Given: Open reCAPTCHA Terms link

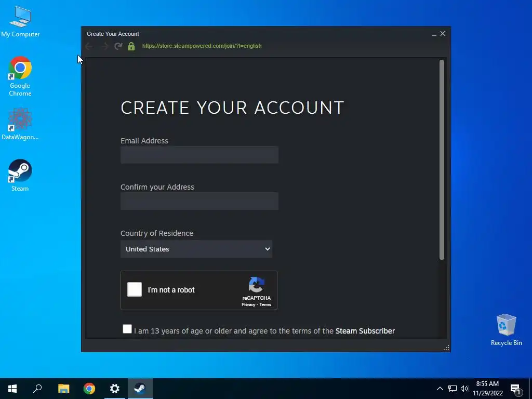Looking at the screenshot, I should click(x=265, y=304).
